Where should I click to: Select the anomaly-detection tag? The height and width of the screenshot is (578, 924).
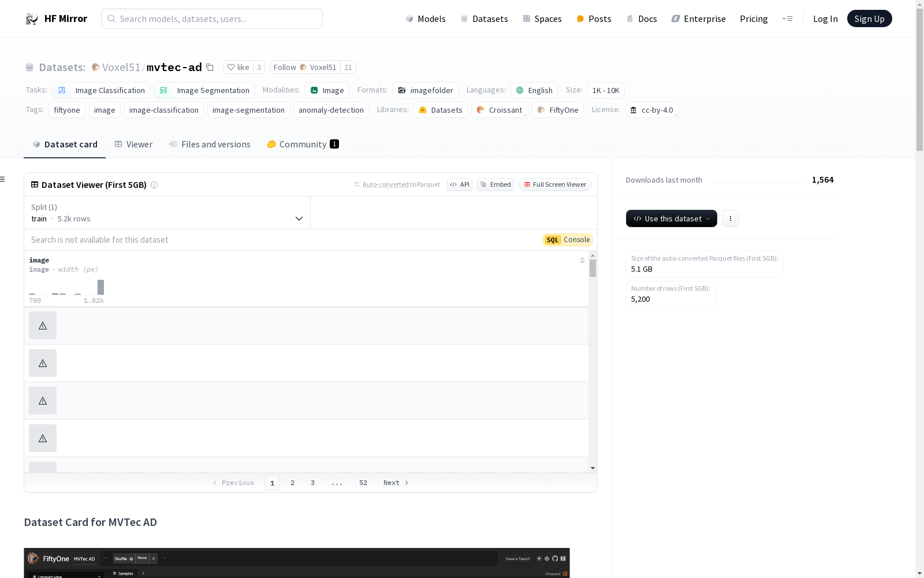[x=331, y=110]
